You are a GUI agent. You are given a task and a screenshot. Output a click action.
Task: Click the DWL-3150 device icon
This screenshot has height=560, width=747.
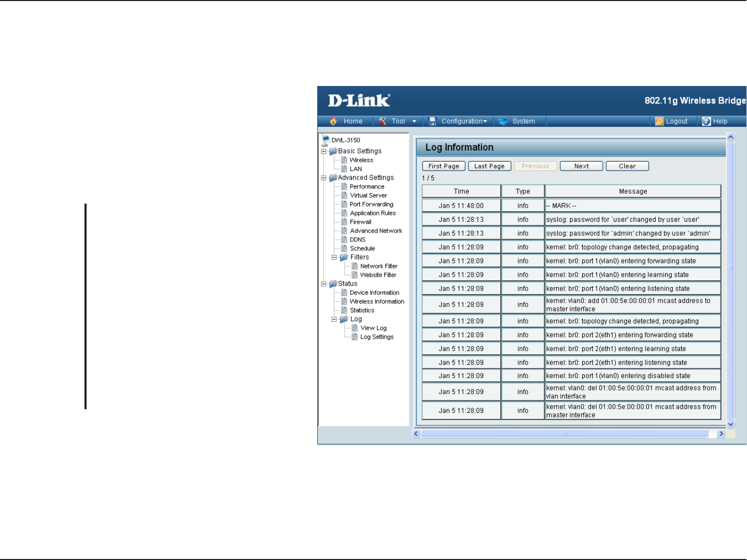pyautogui.click(x=326, y=140)
